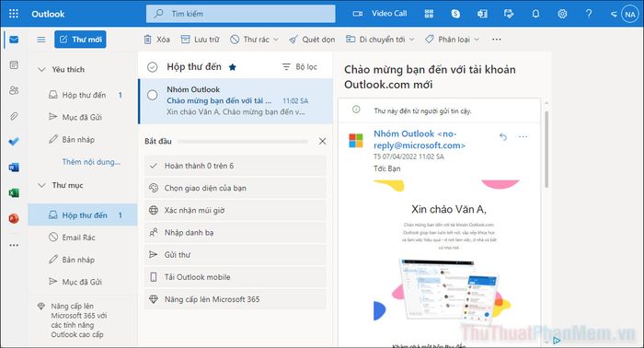The image size is (644, 348).
Task: Open Mục đã Gửi under Yêu thích
Action: coord(83,117)
